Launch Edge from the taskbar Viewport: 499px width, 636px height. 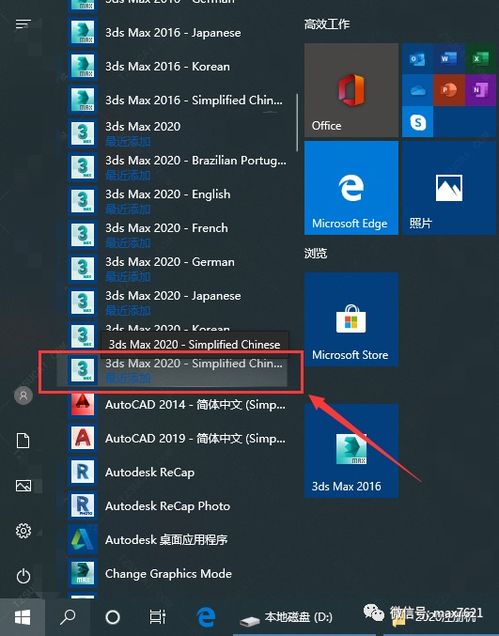point(206,617)
